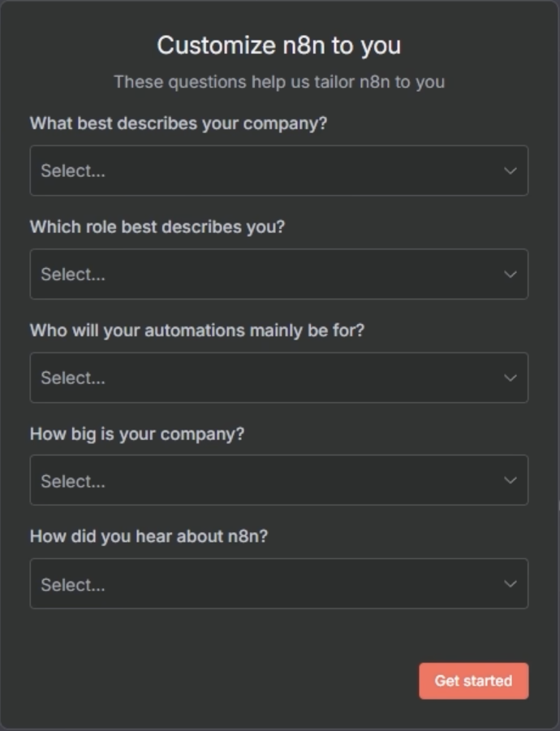The width and height of the screenshot is (560, 731).
Task: Click the 'How did you hear about n8n?' label
Action: 149,537
